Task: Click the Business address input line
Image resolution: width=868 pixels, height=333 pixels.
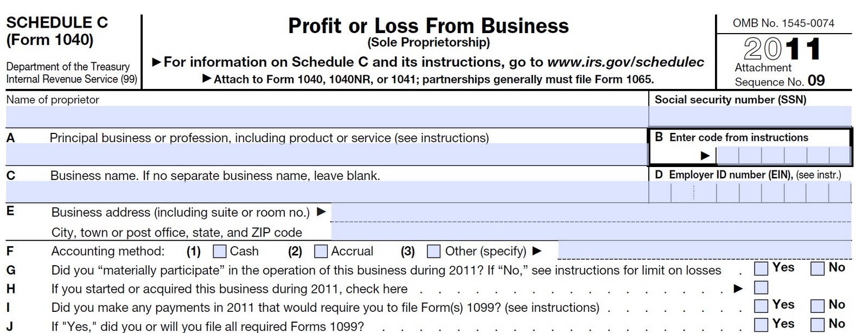Action: [x=591, y=213]
